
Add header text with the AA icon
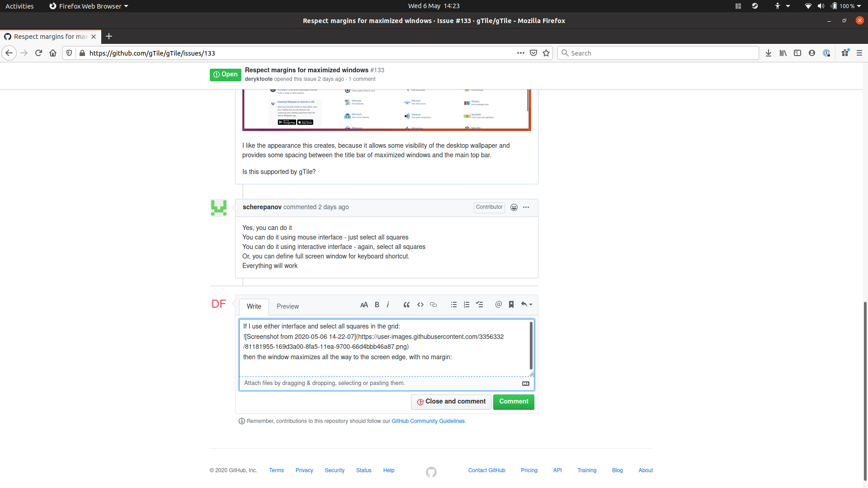coord(364,305)
